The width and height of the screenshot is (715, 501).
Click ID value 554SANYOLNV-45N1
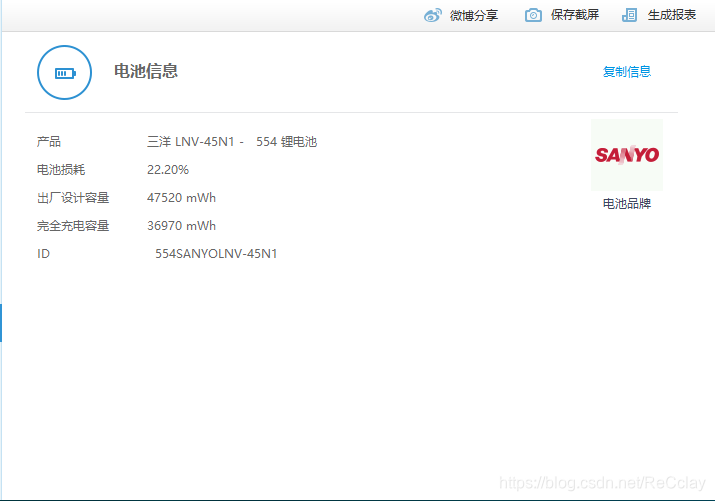(216, 253)
